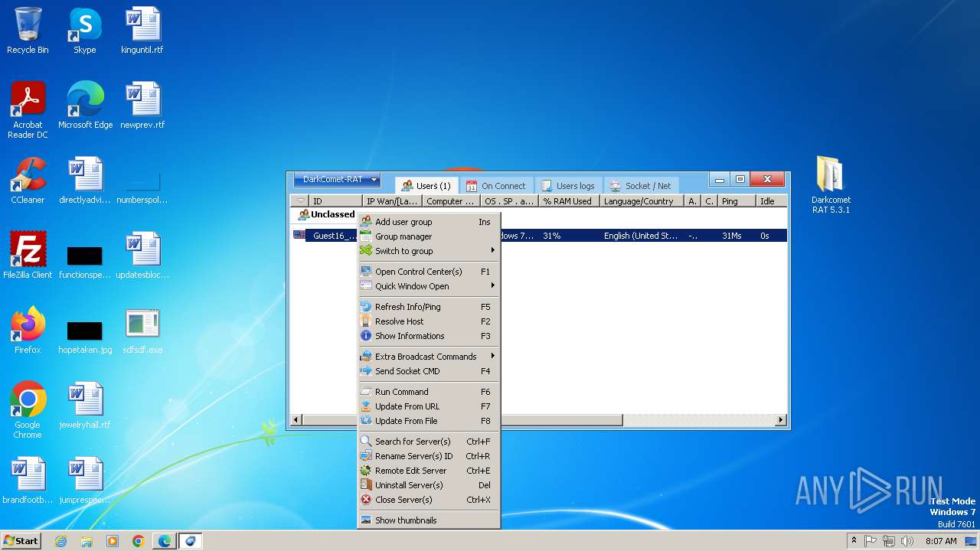The height and width of the screenshot is (551, 980).
Task: Open the DarkComet-RAT dropdown menu
Action: point(337,180)
